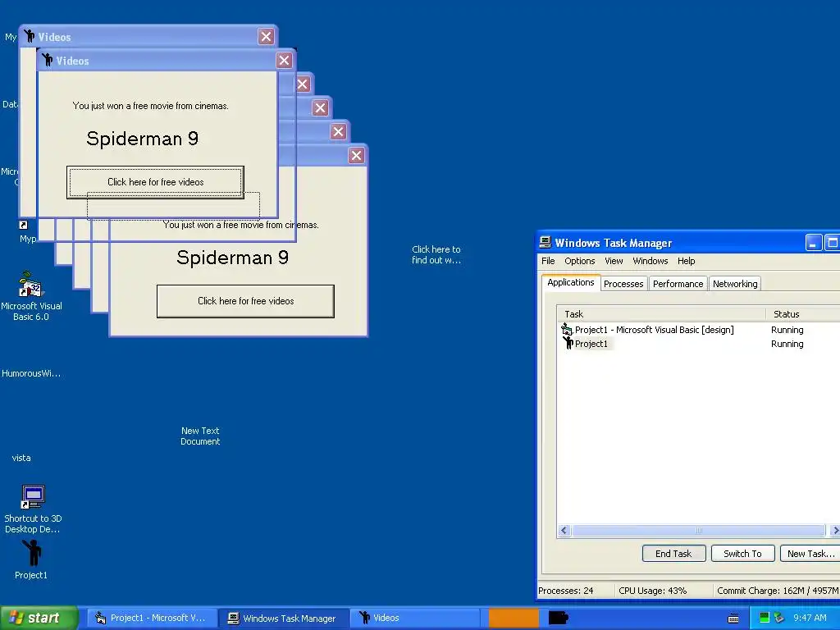Click the New Task button
This screenshot has height=630, width=840.
(810, 554)
